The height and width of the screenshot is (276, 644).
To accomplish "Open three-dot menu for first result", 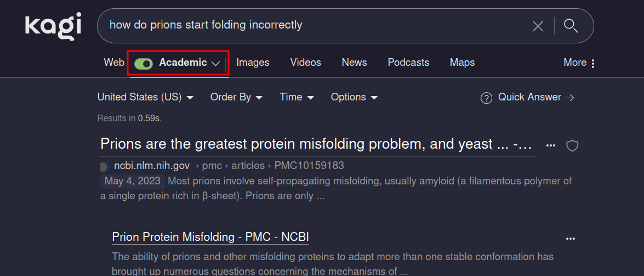I will click(x=551, y=145).
